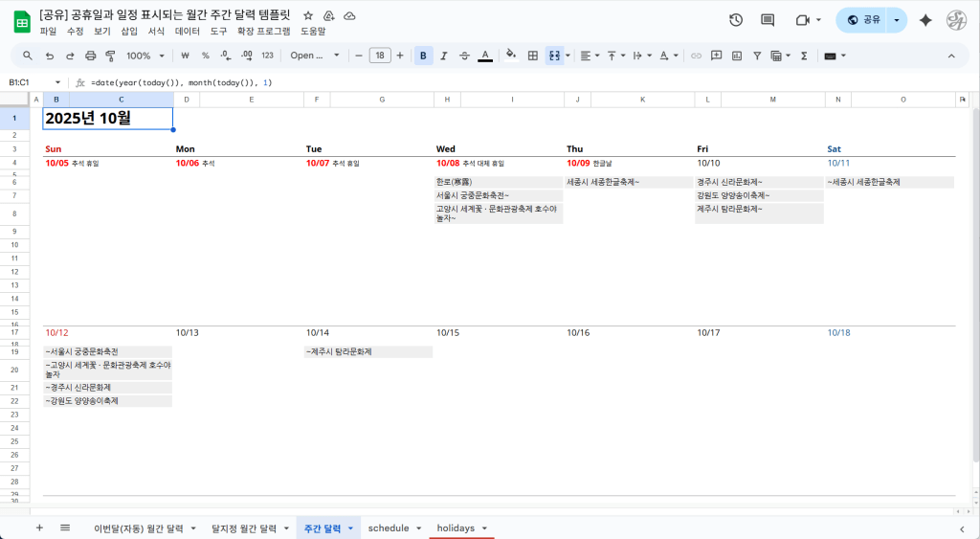This screenshot has width=980, height=539.
Task: Toggle bold formatting
Action: pos(423,56)
